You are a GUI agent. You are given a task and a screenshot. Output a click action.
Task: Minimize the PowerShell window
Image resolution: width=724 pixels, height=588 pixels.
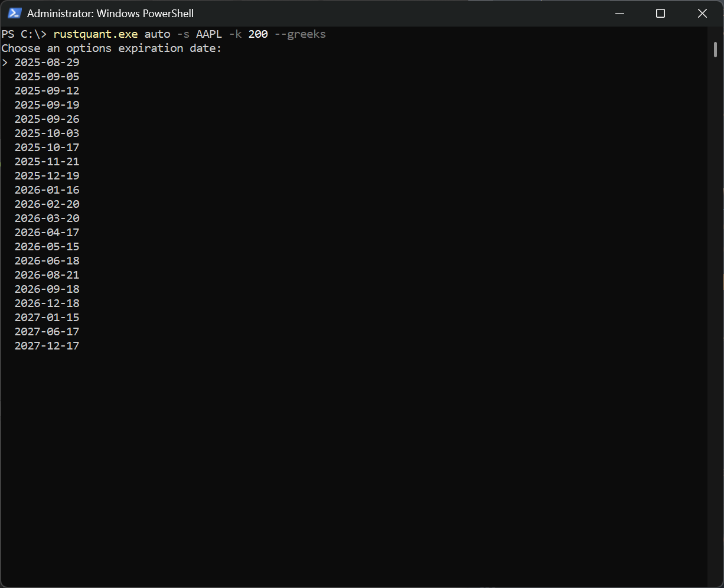[619, 13]
